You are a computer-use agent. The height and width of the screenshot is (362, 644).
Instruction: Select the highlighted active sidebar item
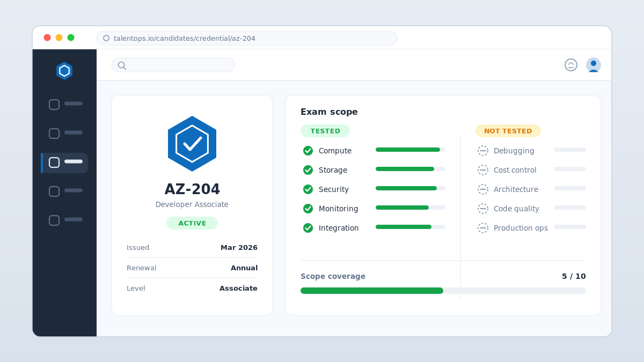point(64,162)
